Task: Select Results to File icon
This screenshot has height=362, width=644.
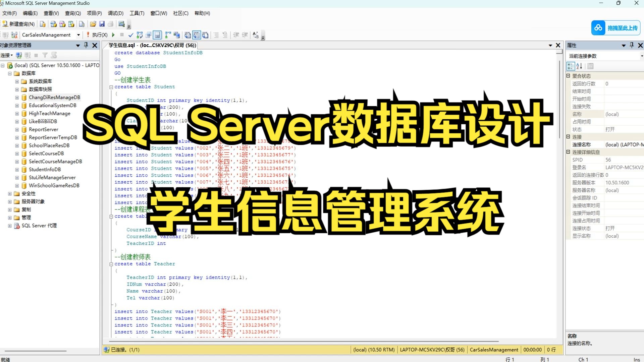Action: click(x=205, y=35)
